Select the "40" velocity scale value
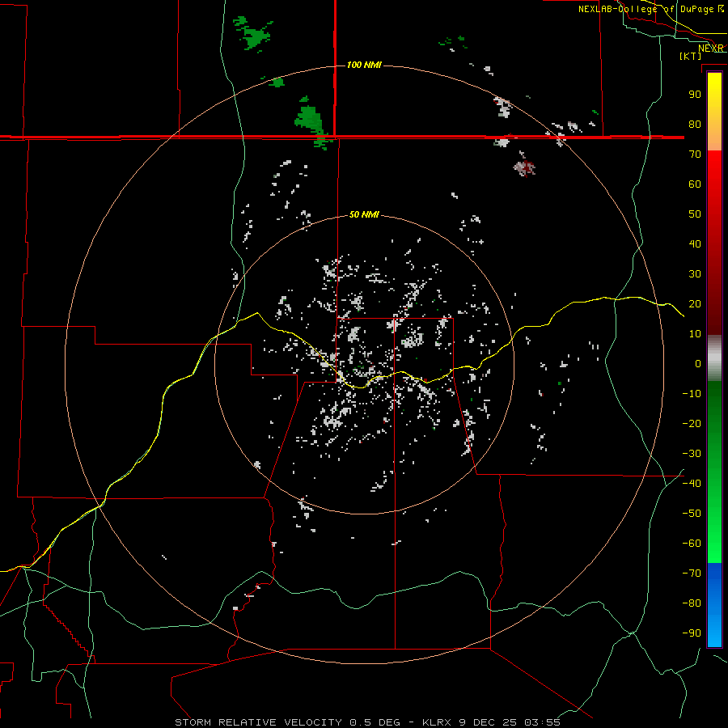Viewport: 728px width, 728px height. click(695, 244)
